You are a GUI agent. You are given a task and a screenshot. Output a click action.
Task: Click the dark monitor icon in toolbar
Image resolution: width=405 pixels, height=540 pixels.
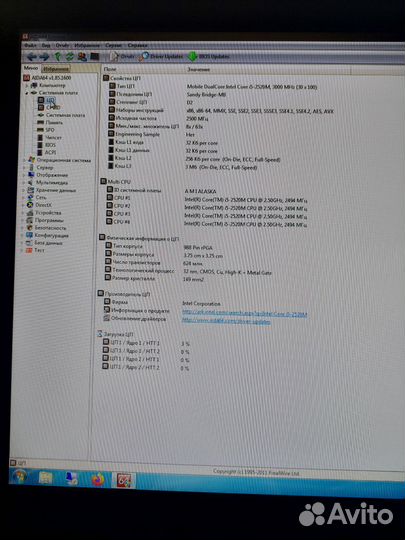(x=94, y=56)
